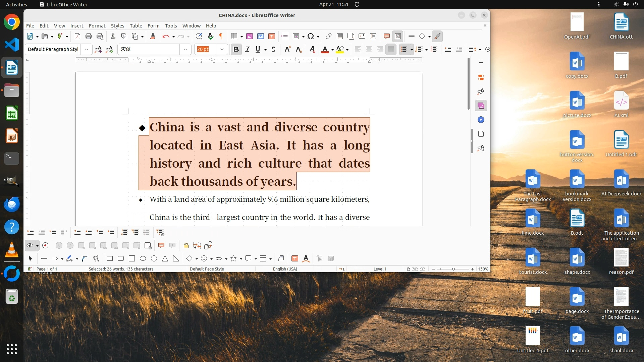Toggle the unordered bullet list button
644x362 pixels.
click(404, 49)
